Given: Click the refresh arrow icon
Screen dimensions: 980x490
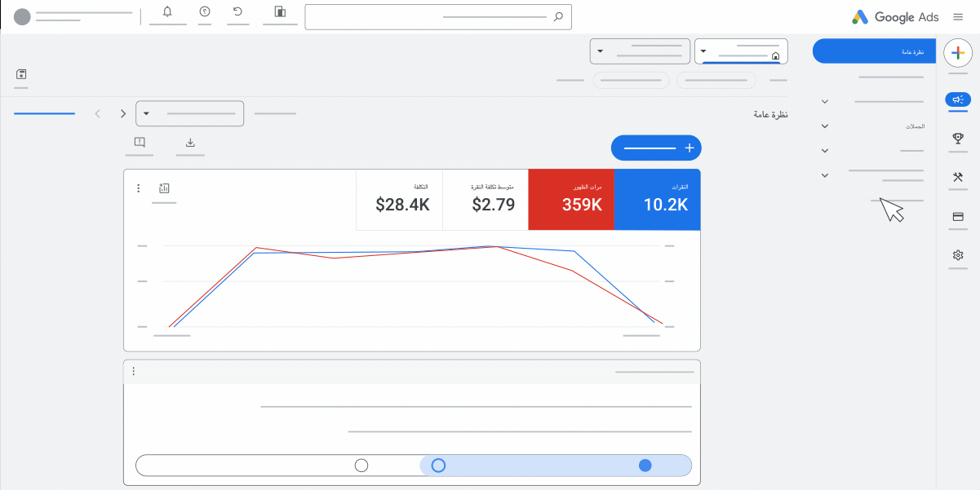Looking at the screenshot, I should [237, 11].
